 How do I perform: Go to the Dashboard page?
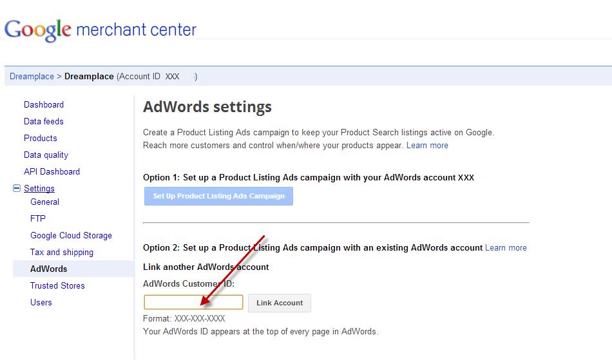pyautogui.click(x=44, y=104)
